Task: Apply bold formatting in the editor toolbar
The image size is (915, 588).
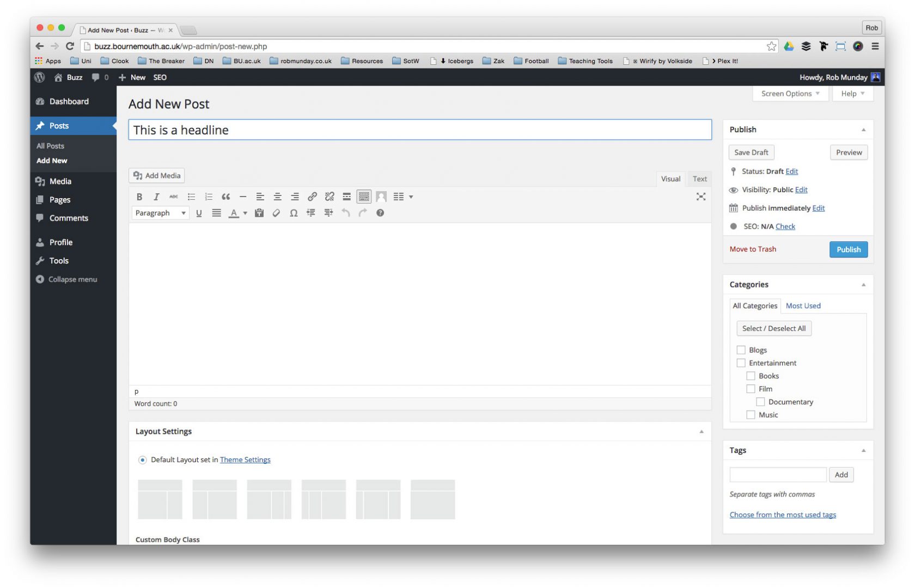Action: pos(139,197)
